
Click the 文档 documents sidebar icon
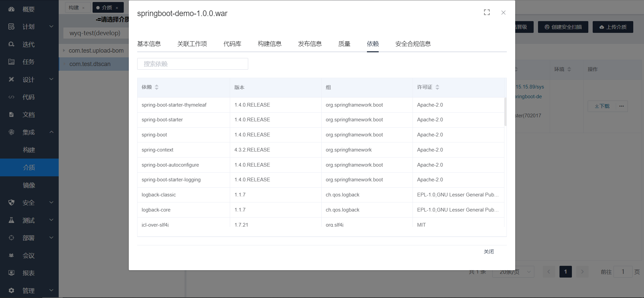(x=11, y=115)
